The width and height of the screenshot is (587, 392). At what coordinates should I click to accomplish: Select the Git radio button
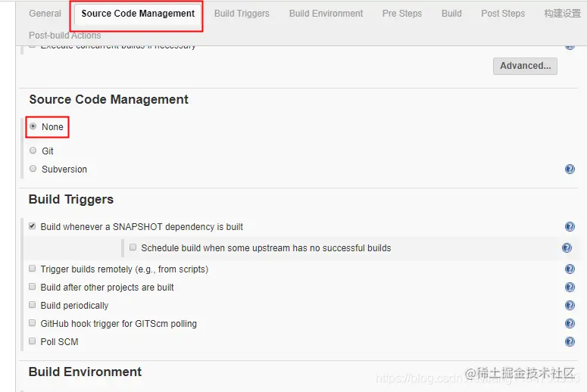(33, 151)
